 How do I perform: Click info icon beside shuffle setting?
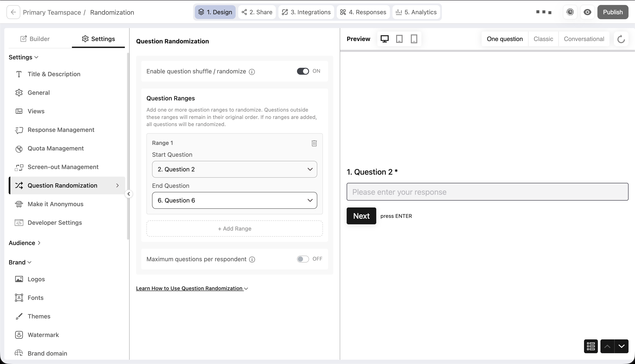(x=252, y=72)
